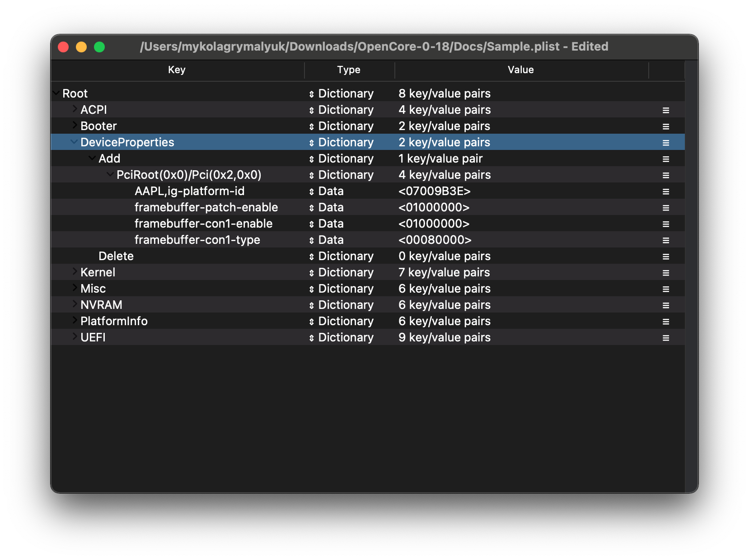Open type stepper for the Add dictionary
The image size is (749, 560).
[x=311, y=159]
